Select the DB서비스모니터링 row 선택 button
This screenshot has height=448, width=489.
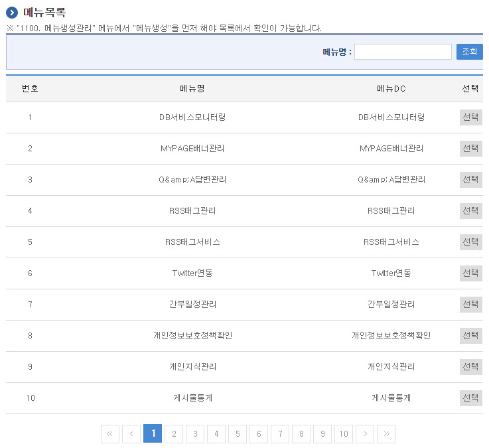(x=470, y=117)
